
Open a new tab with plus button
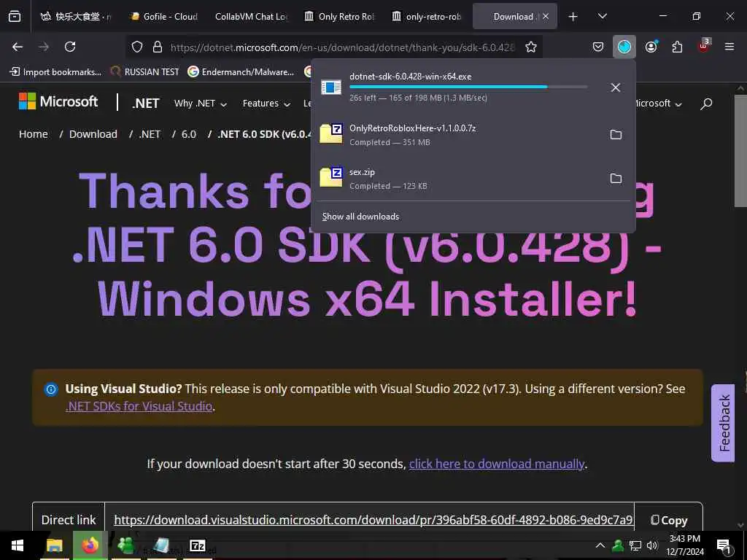pyautogui.click(x=573, y=17)
